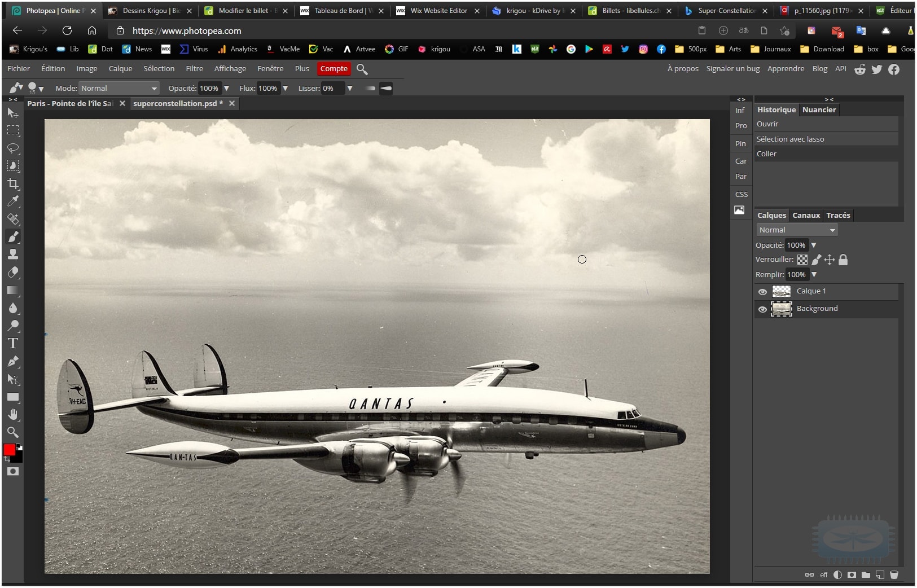Toggle lock all padlock icon
Image resolution: width=917 pixels, height=588 pixels.
coord(843,260)
